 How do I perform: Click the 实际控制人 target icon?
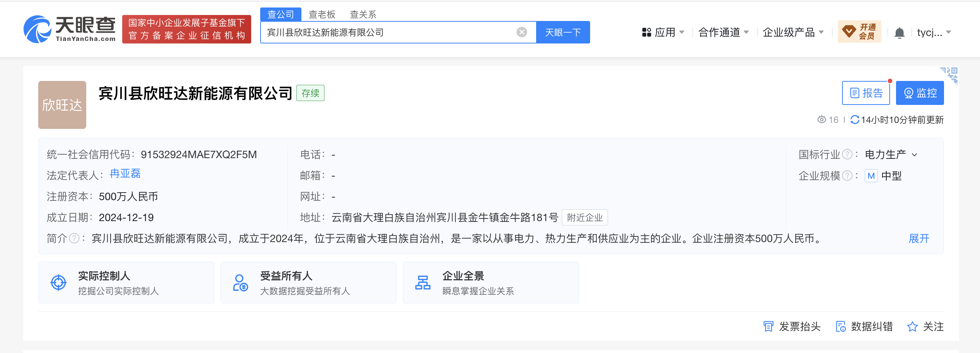(x=58, y=283)
